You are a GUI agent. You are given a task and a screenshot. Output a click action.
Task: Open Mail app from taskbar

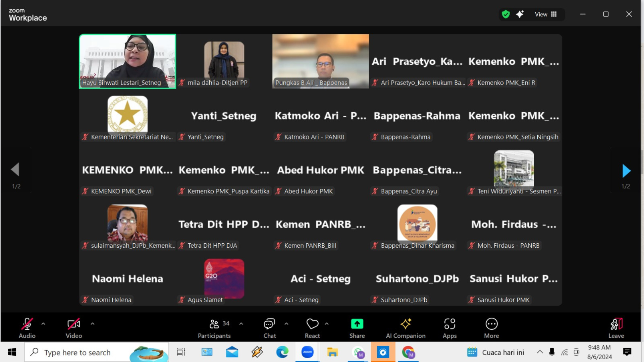(232, 352)
